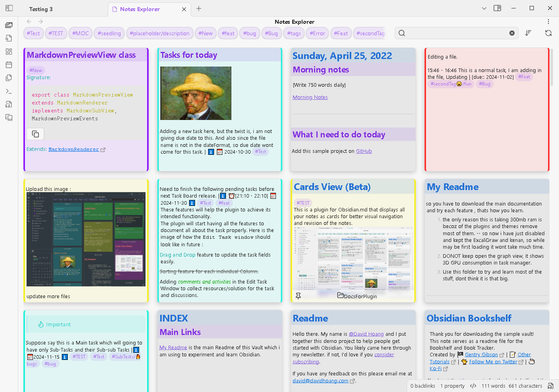Navigate forward with the right arrow

(x=40, y=21)
